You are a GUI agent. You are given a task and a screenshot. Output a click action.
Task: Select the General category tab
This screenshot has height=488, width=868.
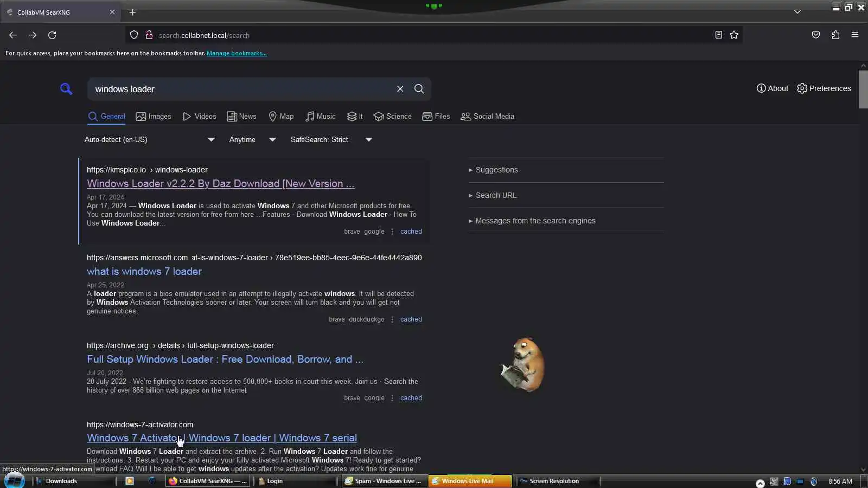106,117
